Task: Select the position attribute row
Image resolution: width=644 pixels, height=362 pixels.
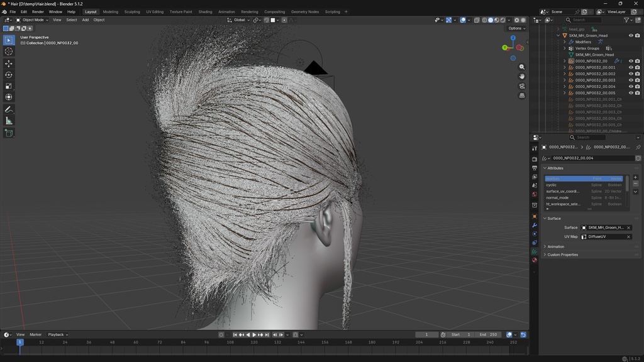Action: 584,178
